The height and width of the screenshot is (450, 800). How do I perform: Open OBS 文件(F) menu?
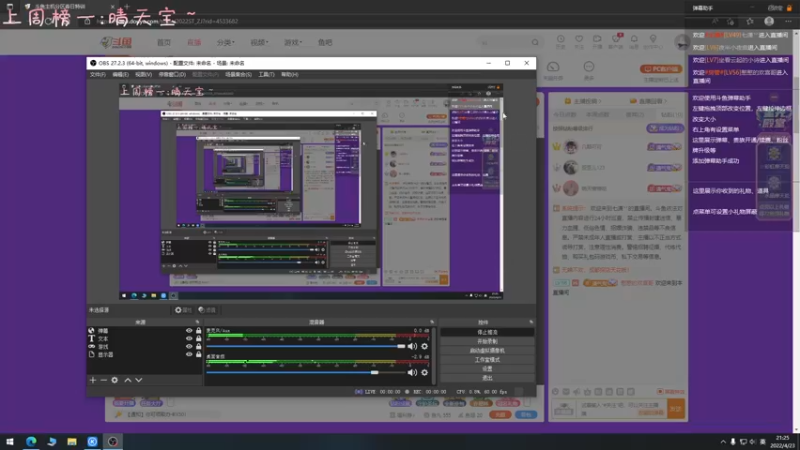coord(97,74)
